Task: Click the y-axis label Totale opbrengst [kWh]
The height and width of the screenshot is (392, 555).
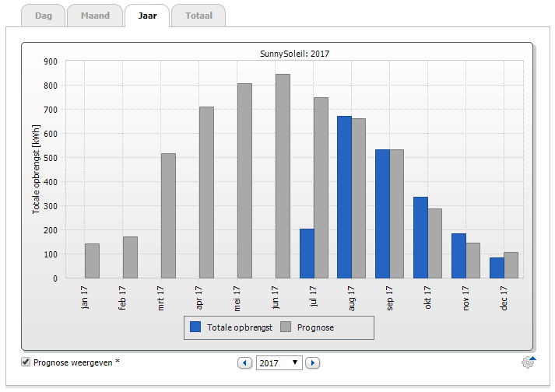Action: tap(36, 170)
